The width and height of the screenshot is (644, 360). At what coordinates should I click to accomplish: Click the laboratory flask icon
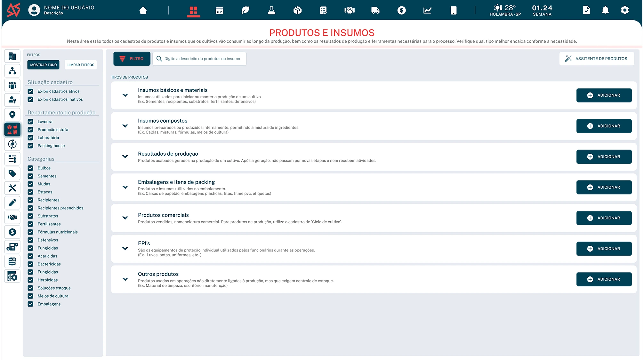271,11
